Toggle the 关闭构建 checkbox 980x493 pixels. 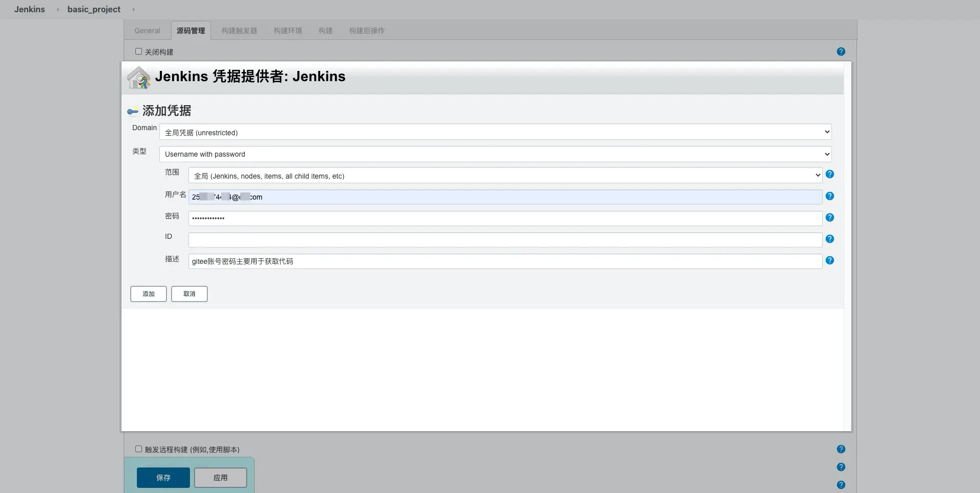(x=138, y=52)
